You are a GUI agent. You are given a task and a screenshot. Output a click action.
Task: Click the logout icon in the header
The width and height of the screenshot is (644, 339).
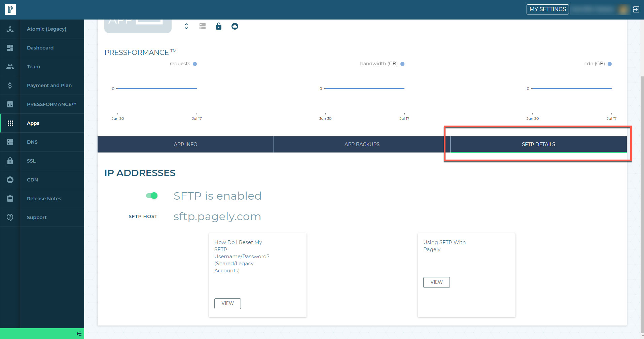point(637,9)
